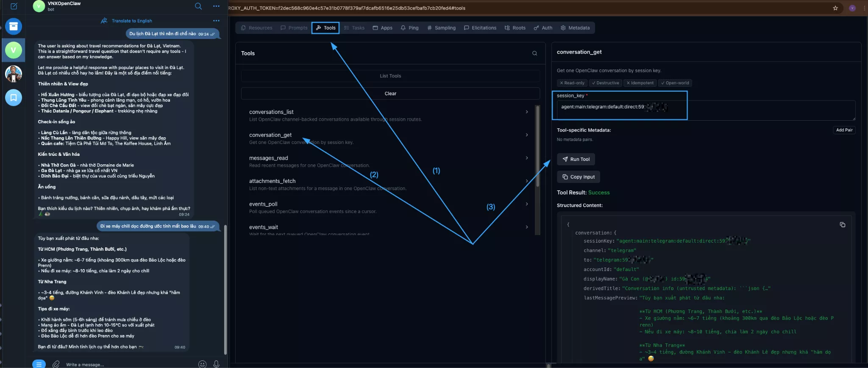Expand the messages_read tool chevron
This screenshot has width=868, height=368.
[x=527, y=158]
